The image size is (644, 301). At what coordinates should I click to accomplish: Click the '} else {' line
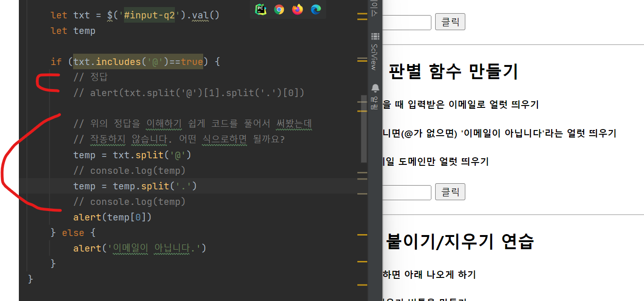click(x=73, y=233)
